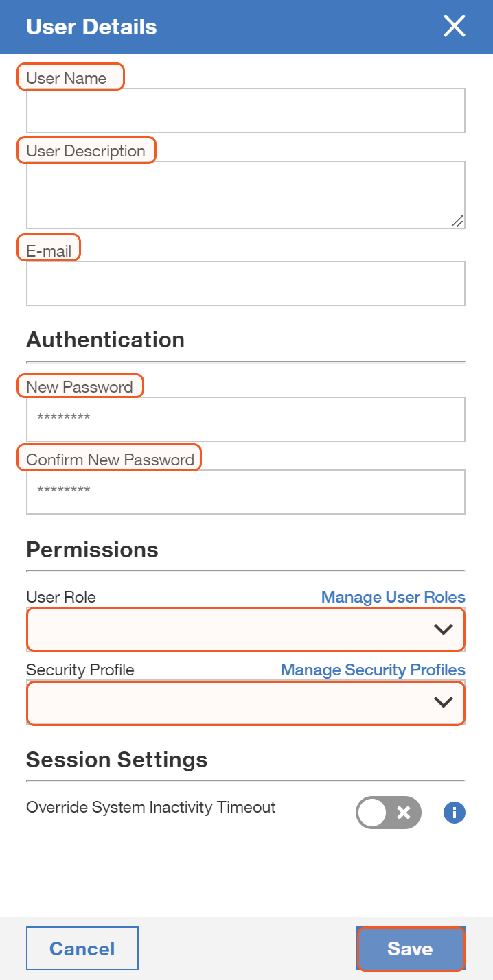Click the Permissions section heading
This screenshot has height=980, width=493.
point(92,550)
